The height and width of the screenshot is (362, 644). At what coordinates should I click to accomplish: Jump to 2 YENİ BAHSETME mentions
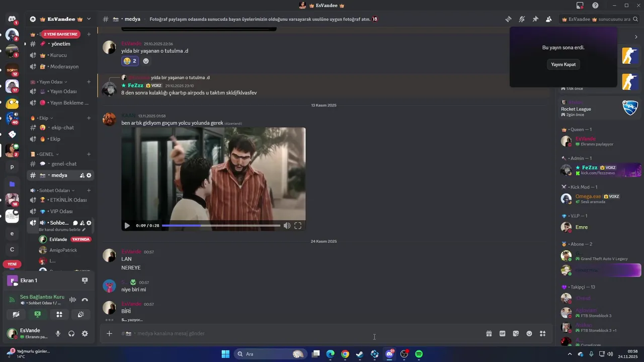pos(60,34)
